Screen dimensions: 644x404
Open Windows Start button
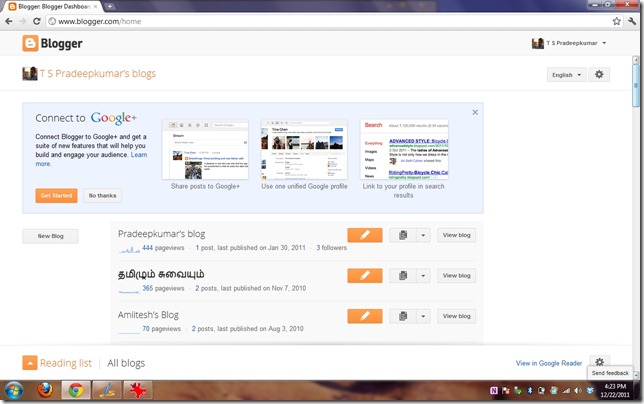coord(14,390)
